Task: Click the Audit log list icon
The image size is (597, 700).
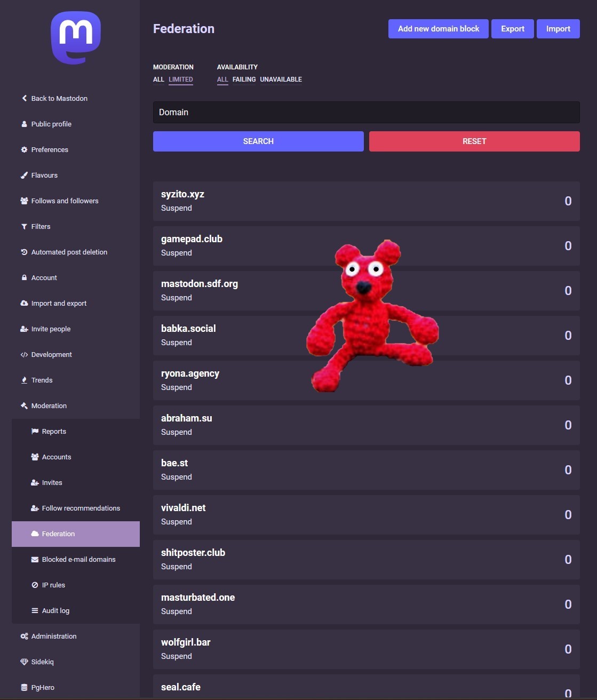Action: (35, 610)
